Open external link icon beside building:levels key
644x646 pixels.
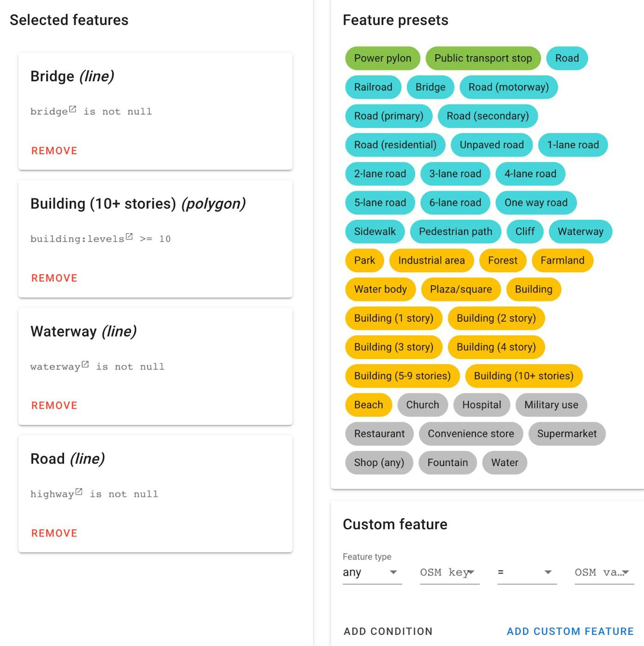pos(129,237)
